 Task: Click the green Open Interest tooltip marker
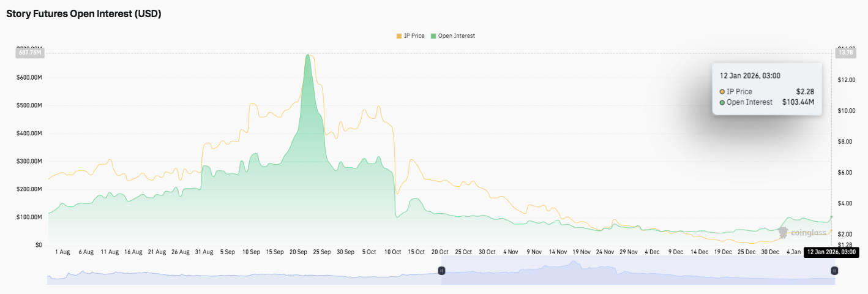point(722,102)
